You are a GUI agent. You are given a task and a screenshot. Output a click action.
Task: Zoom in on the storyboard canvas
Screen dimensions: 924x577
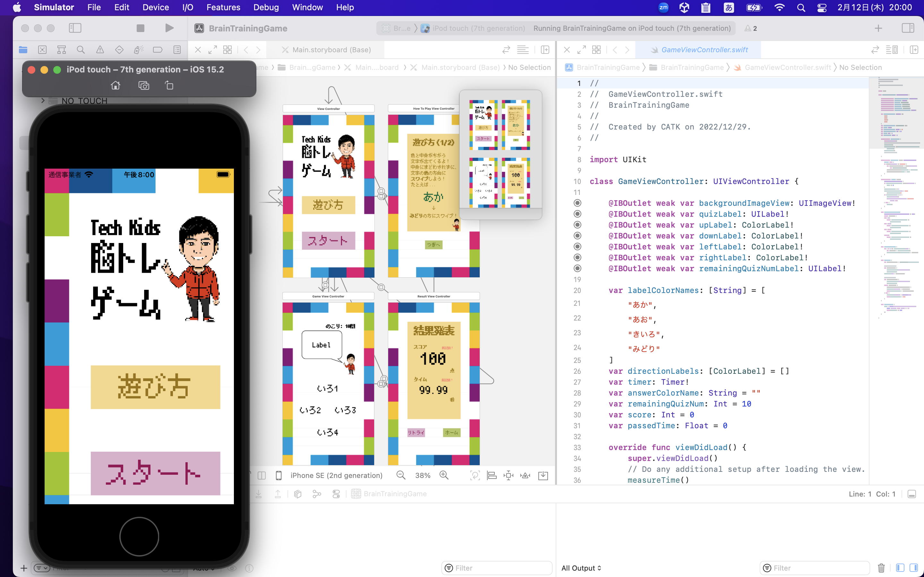(444, 475)
